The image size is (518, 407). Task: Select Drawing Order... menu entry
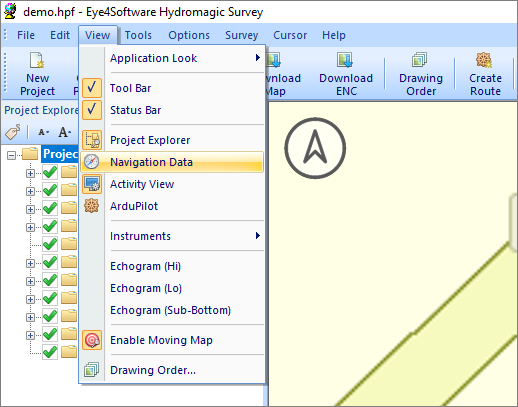pyautogui.click(x=172, y=370)
